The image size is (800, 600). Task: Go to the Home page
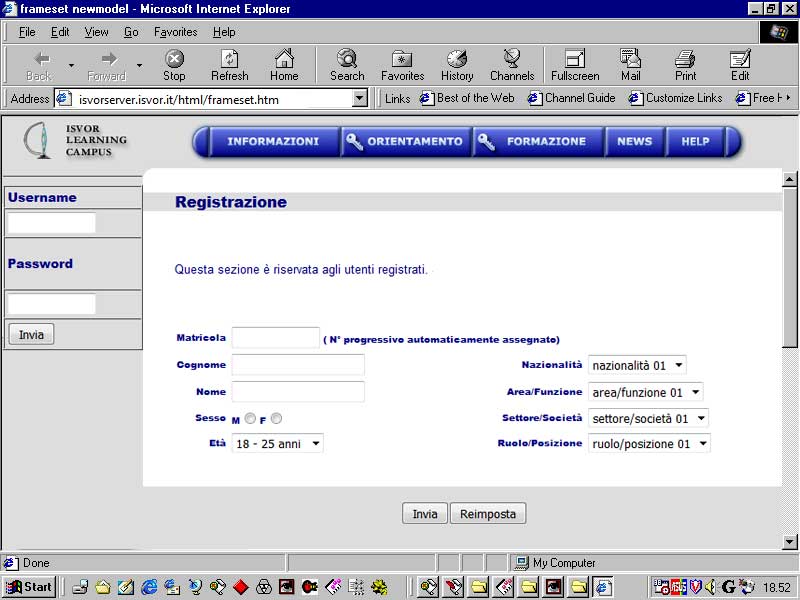[x=284, y=65]
